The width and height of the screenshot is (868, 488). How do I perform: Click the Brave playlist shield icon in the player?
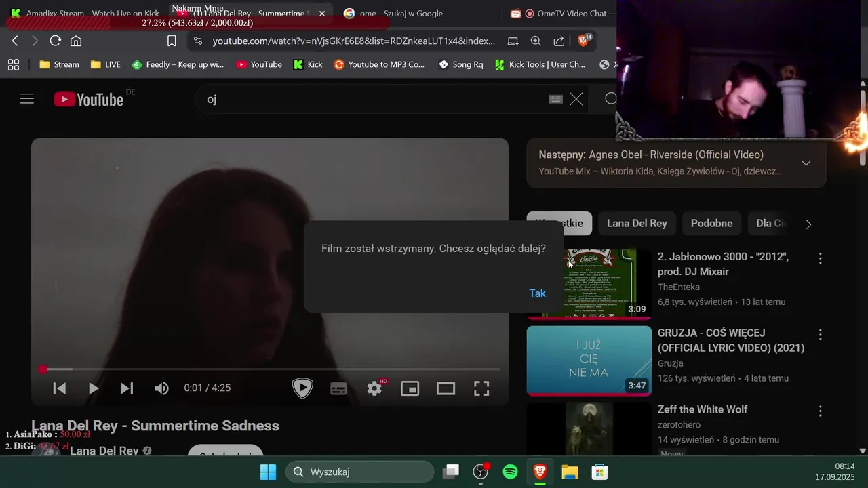(302, 388)
